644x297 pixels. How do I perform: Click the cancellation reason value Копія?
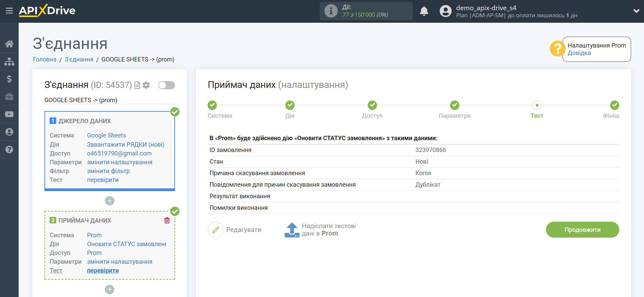point(423,173)
